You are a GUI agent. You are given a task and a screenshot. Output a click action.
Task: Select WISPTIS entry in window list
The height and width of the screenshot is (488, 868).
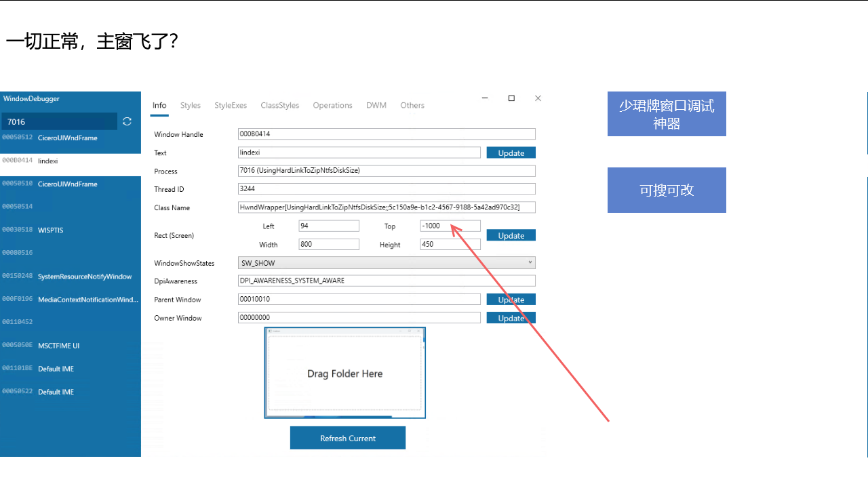(x=71, y=230)
